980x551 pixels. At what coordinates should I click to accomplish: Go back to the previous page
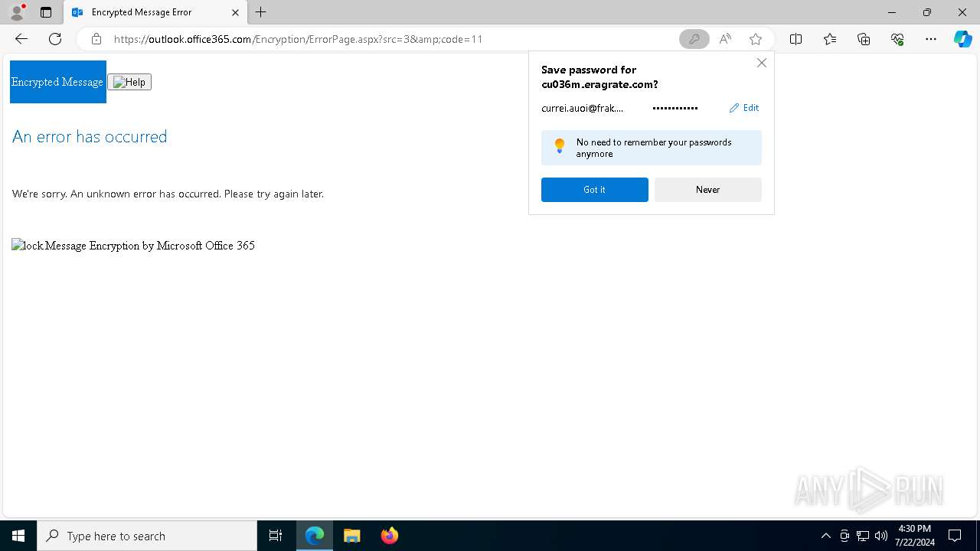[x=21, y=39]
